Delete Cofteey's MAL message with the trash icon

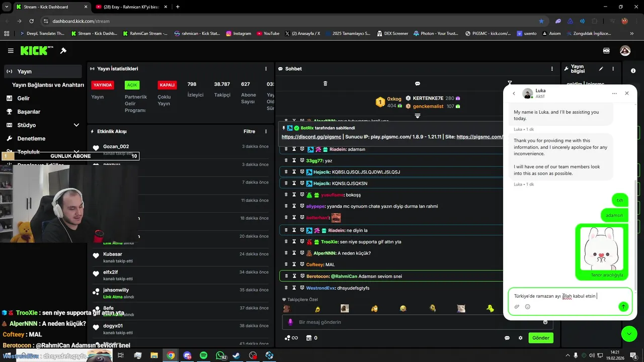(x=286, y=264)
